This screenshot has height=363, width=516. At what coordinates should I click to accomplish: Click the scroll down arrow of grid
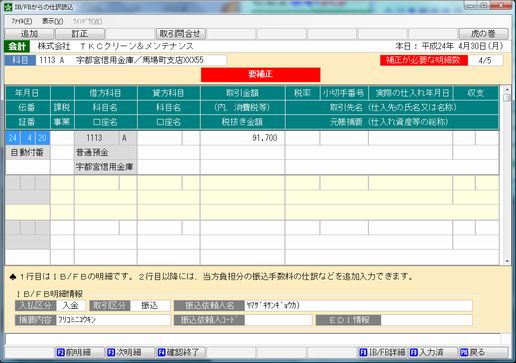pyautogui.click(x=507, y=261)
